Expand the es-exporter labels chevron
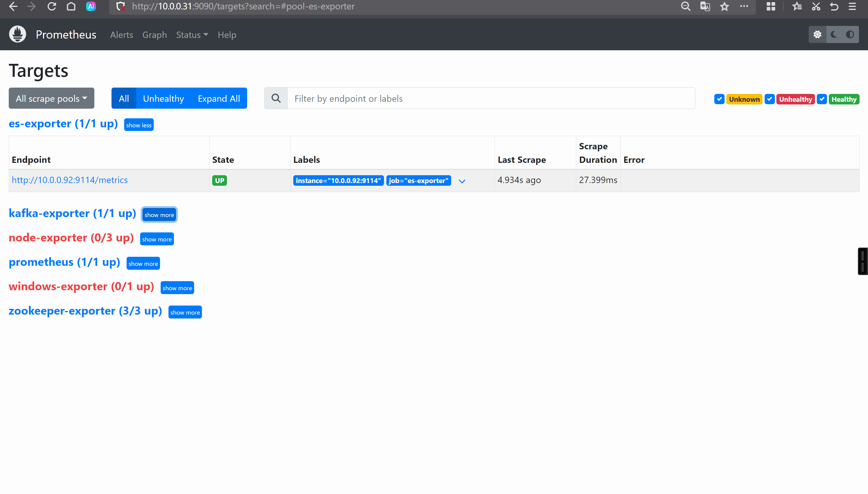The image size is (868, 494). click(x=462, y=181)
